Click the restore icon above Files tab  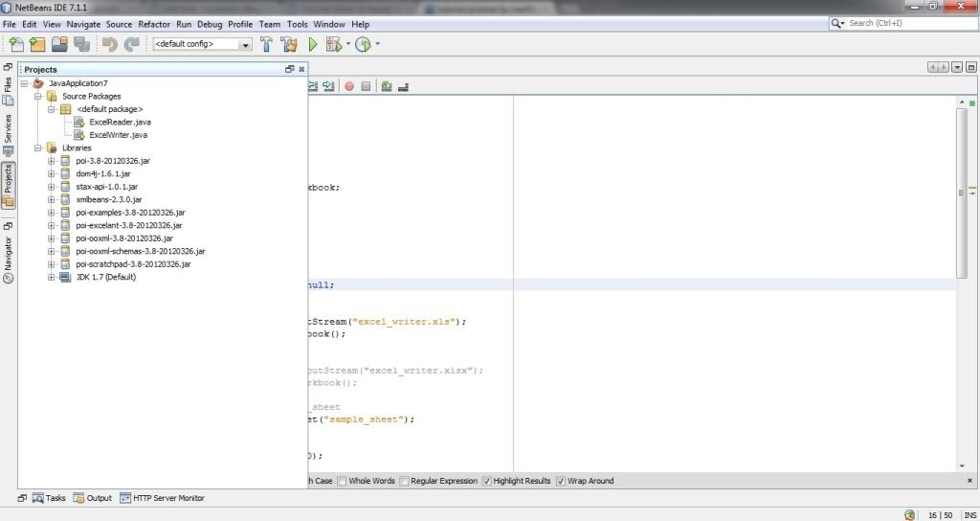8,67
